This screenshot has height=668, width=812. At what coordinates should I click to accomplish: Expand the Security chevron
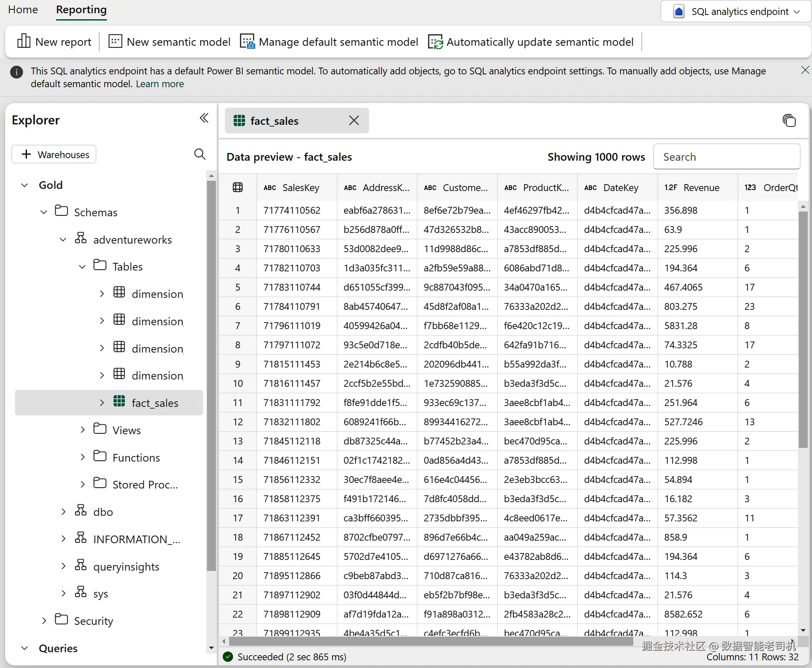(x=44, y=621)
